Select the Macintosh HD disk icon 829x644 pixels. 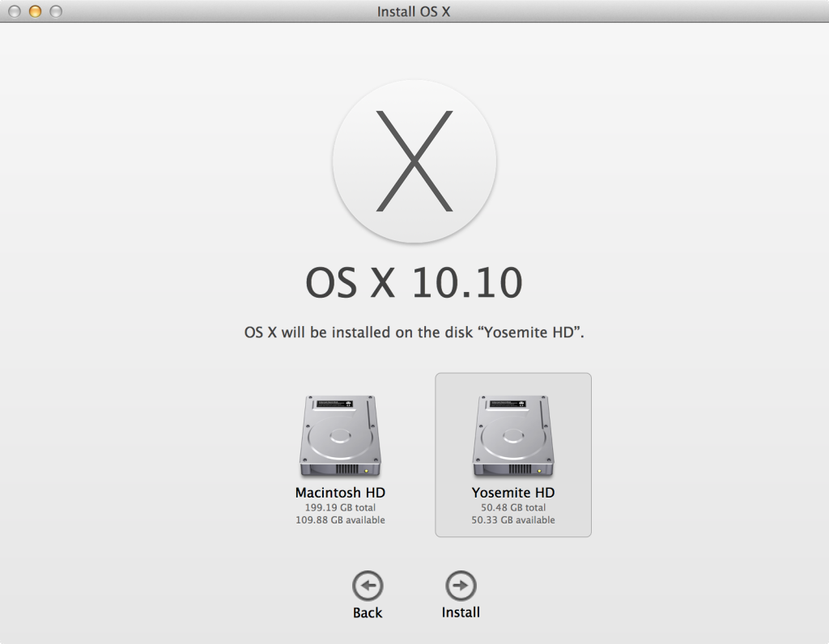pyautogui.click(x=340, y=436)
